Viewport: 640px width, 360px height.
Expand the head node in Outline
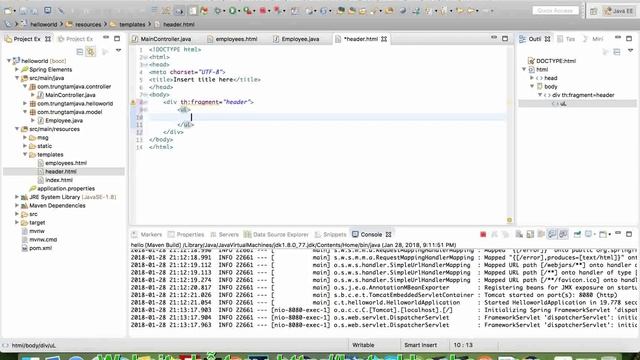[x=532, y=78]
